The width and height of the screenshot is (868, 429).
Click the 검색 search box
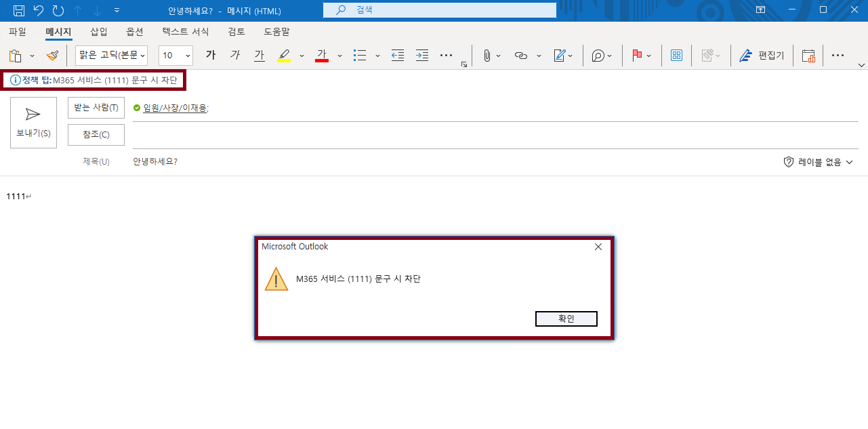pos(439,10)
